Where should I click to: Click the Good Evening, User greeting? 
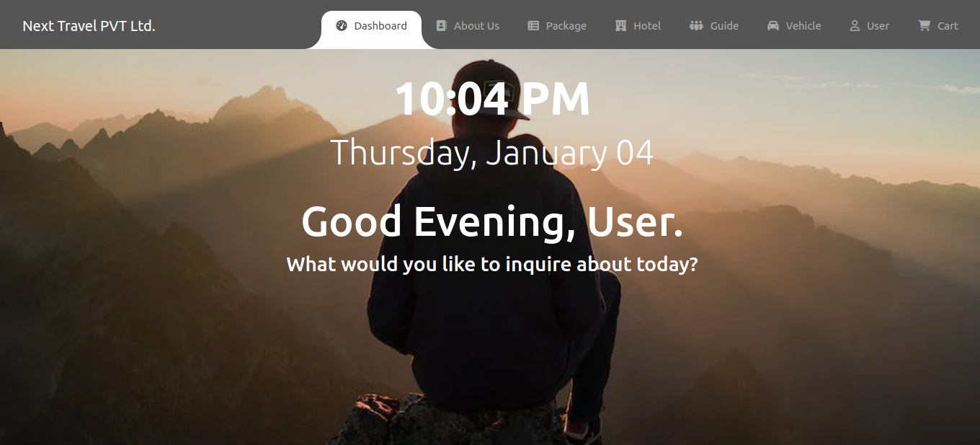tap(492, 221)
